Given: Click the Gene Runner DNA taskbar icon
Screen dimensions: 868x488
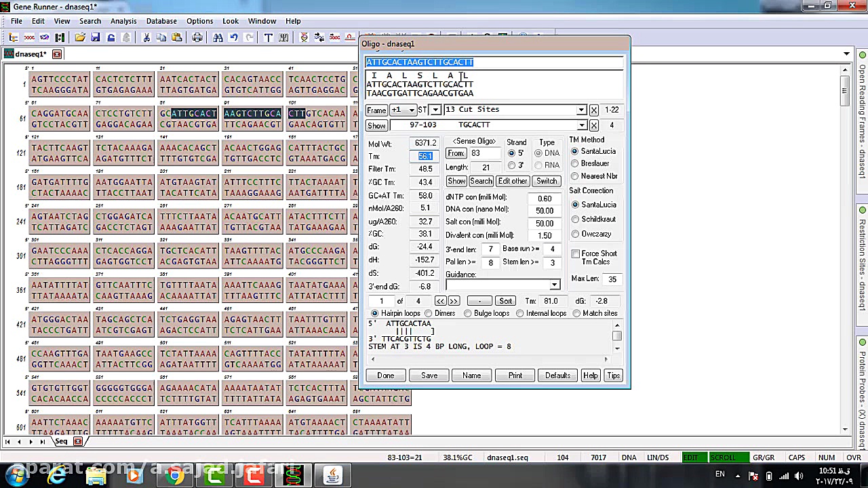Looking at the screenshot, I should click(293, 476).
